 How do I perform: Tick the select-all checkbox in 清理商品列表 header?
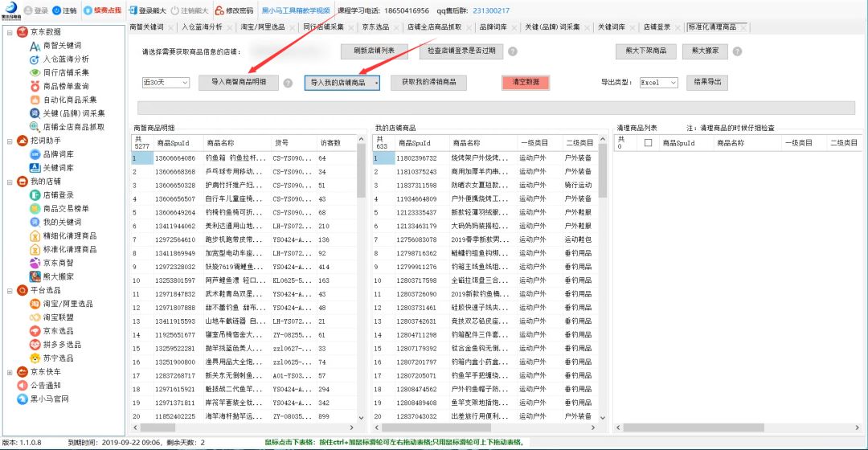point(647,143)
